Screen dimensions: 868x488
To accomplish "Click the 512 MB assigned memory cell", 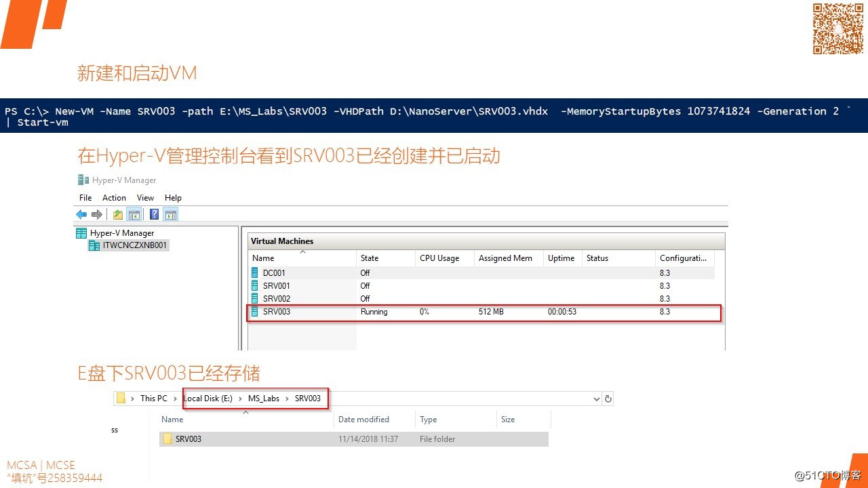I will [x=492, y=312].
